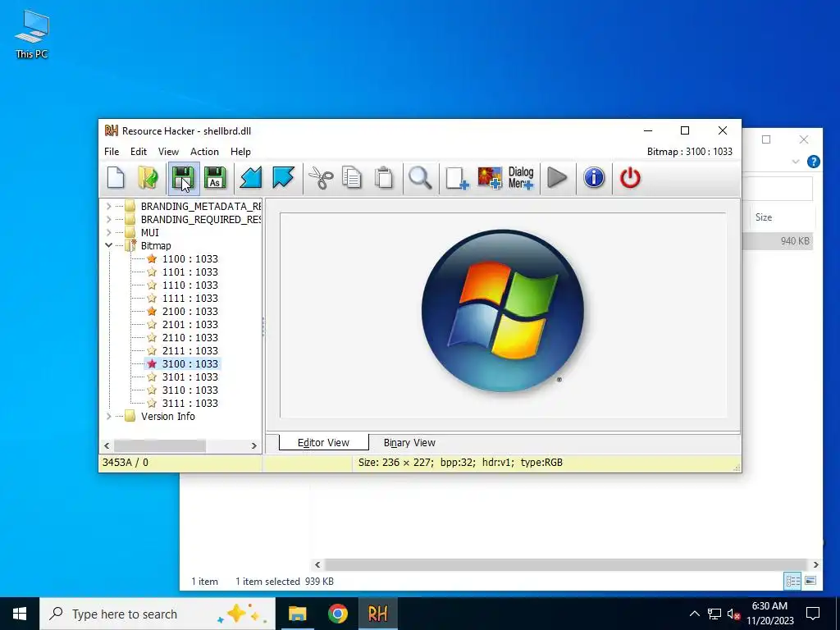Click the tree pane right scroll arrow
The width and height of the screenshot is (840, 630).
click(x=254, y=445)
